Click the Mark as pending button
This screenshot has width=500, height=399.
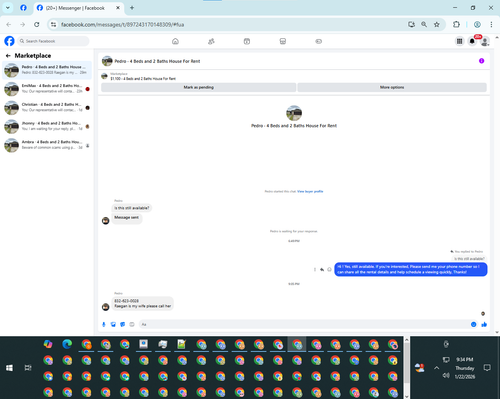[198, 87]
